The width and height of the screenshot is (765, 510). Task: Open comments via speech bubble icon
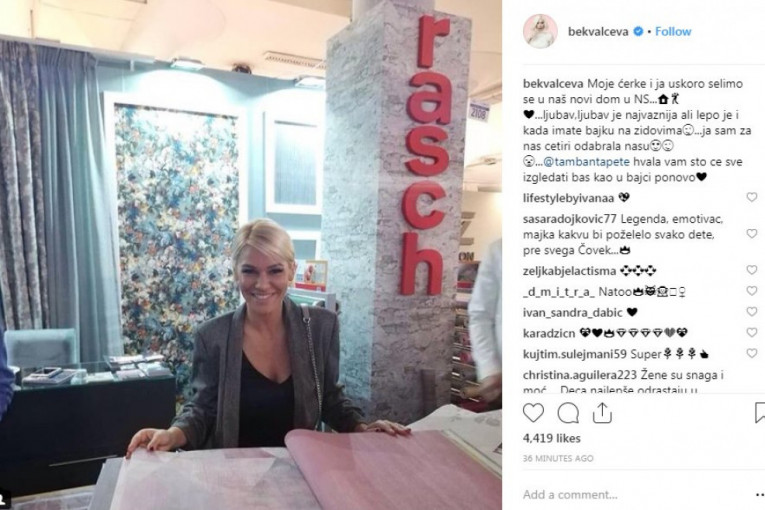tap(568, 413)
